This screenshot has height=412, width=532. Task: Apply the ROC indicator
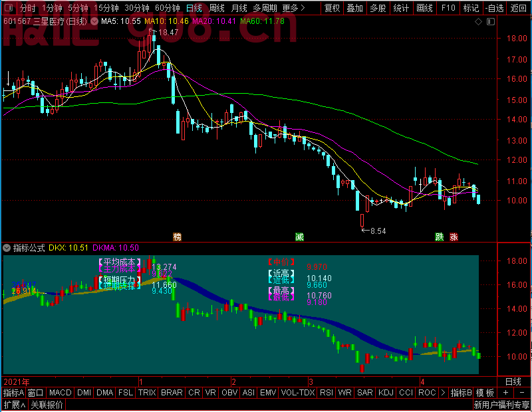coord(427,392)
